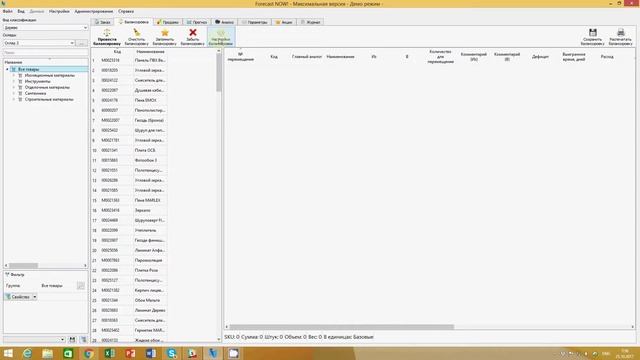Print balancing with the printer icon
The image size is (640, 360).
click(x=620, y=37)
